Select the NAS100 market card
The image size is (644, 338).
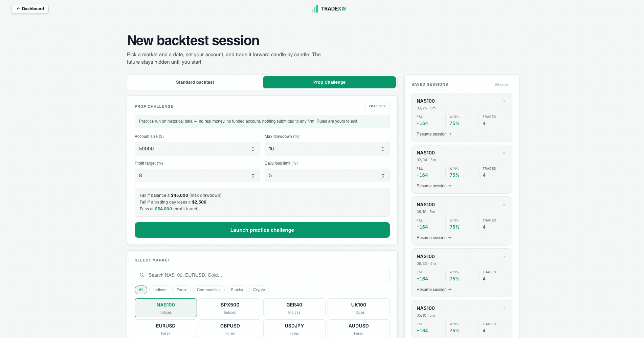pos(166,308)
